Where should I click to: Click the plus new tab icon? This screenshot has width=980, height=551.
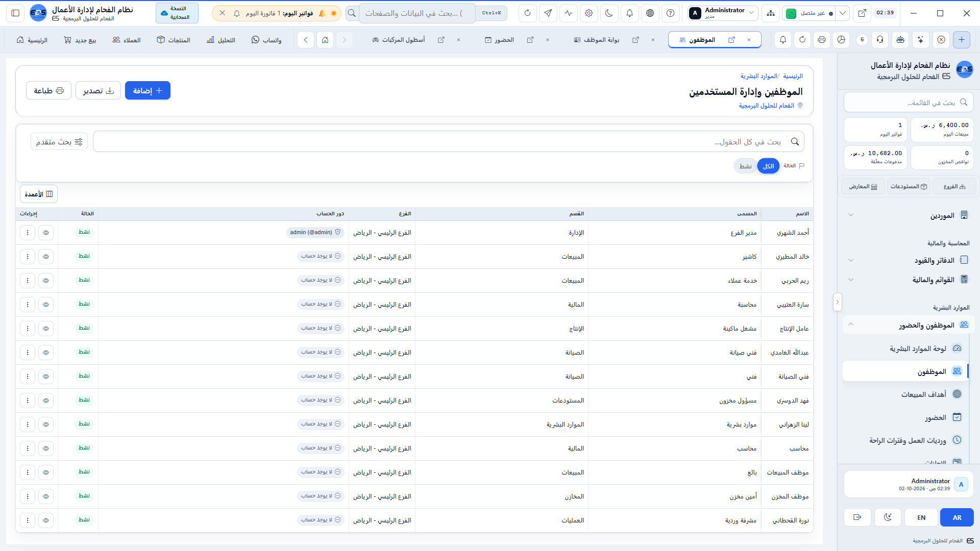pos(962,40)
